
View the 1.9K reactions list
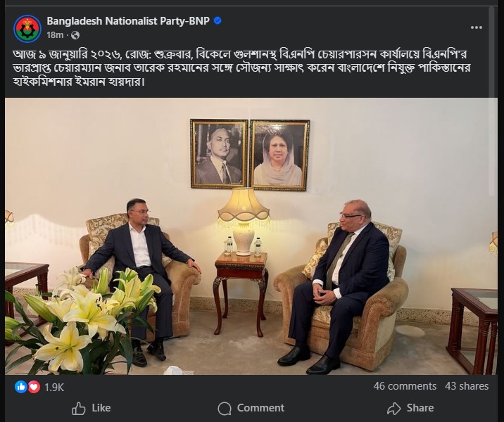point(54,387)
